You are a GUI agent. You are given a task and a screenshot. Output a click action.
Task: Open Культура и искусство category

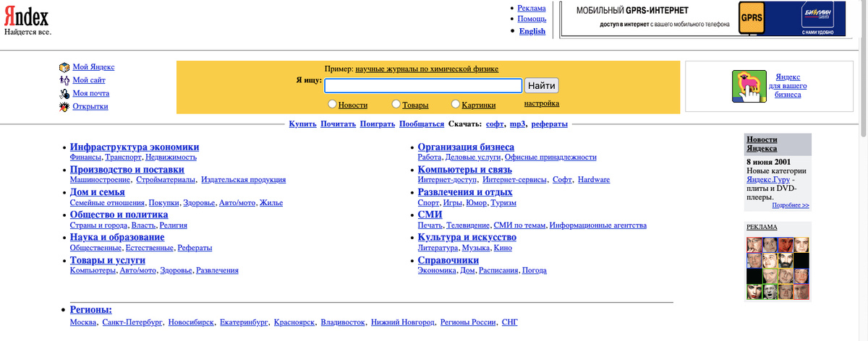coord(467,236)
